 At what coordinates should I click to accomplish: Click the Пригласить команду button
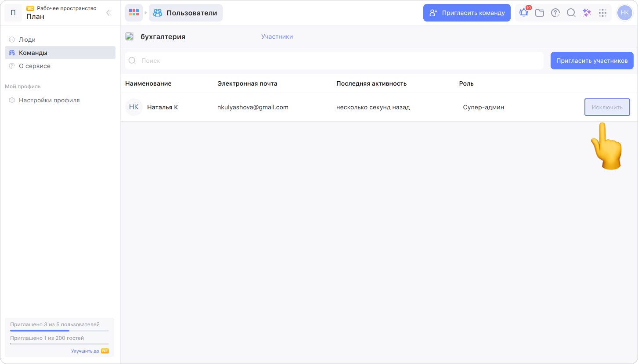coord(467,13)
